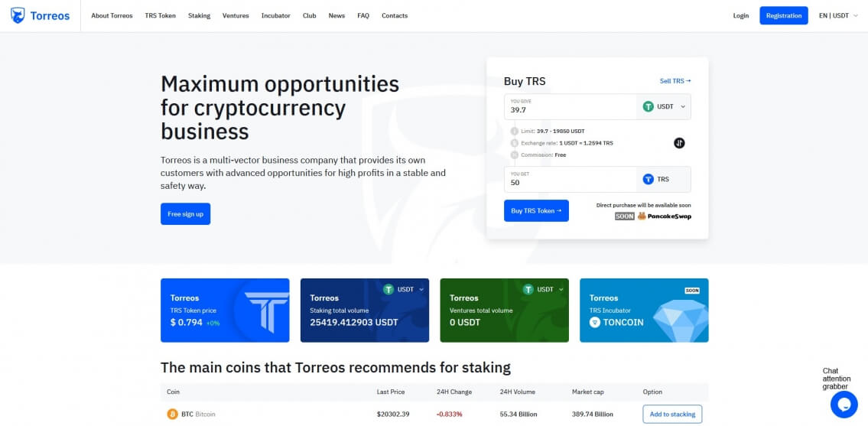
Task: Open the Staking menu item
Action: pyautogui.click(x=199, y=15)
